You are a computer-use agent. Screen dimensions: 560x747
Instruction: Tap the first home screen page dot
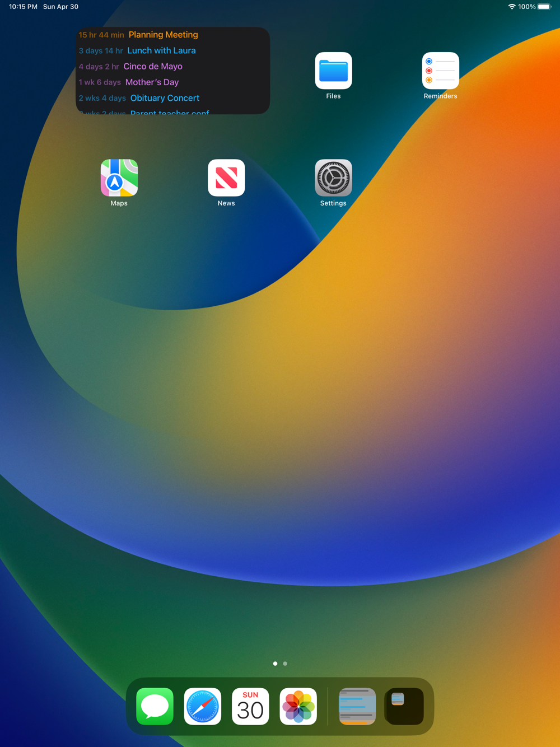[275, 664]
